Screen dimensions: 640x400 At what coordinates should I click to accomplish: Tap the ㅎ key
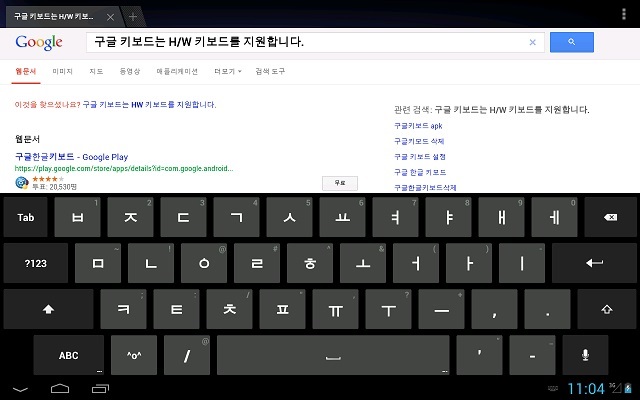pos(310,263)
